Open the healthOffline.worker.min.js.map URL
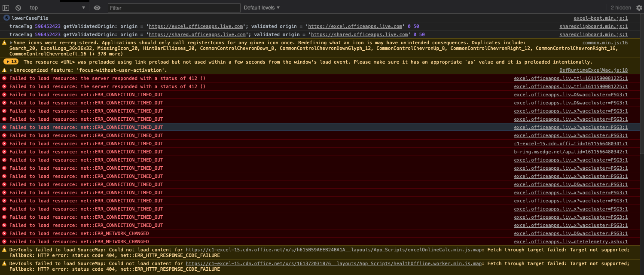 [x=334, y=263]
